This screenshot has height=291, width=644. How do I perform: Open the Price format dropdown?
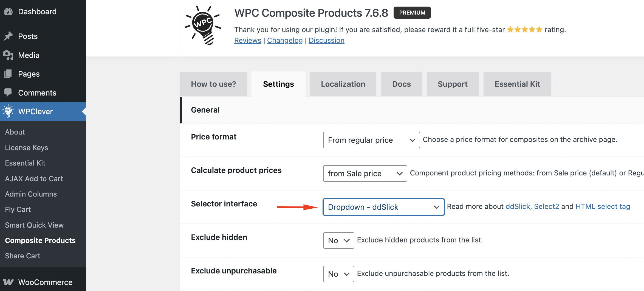(371, 140)
